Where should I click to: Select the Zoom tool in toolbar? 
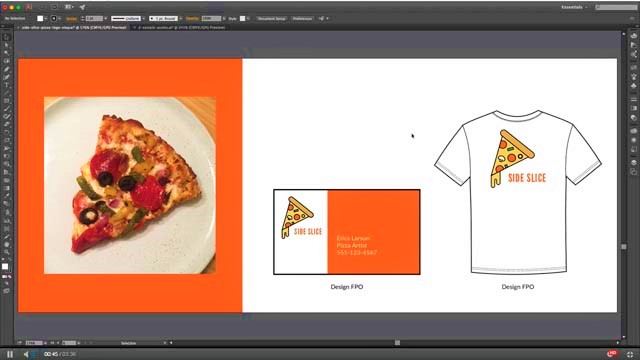coord(6,252)
